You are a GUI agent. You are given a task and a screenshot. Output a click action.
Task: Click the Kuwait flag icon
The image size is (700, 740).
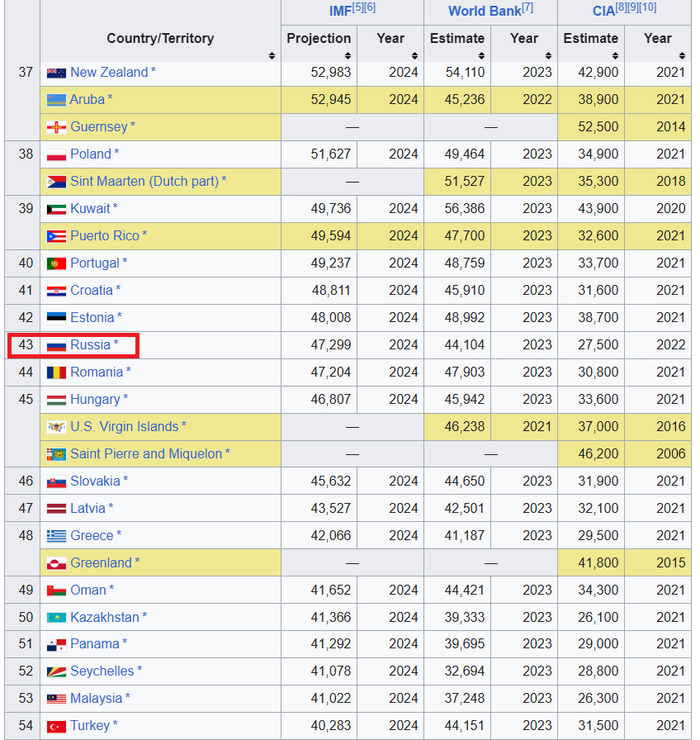coord(56,209)
